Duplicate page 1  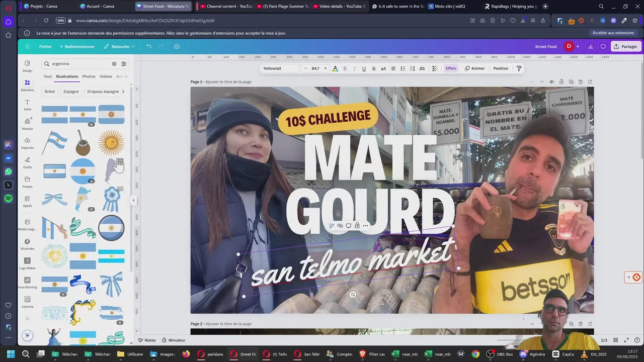[571, 81]
